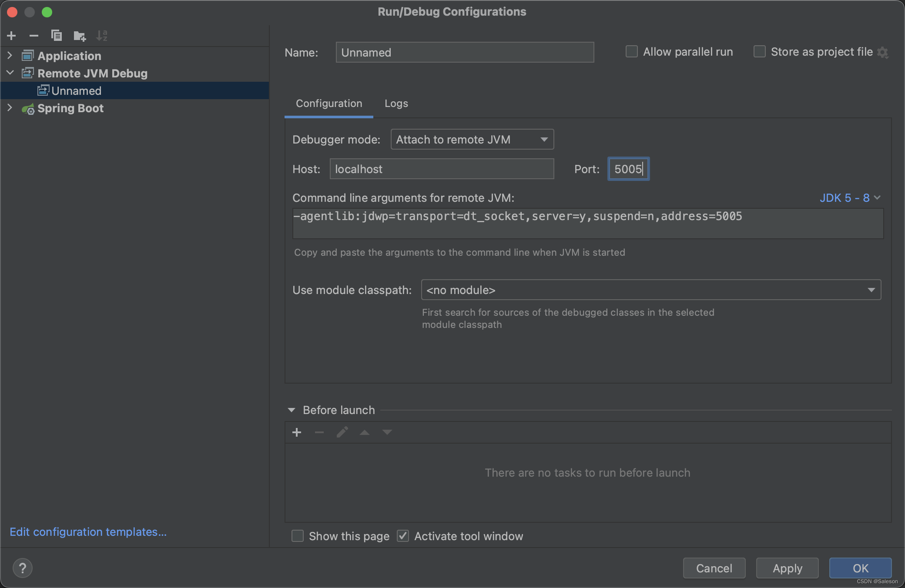This screenshot has height=588, width=905.
Task: Click the gear icon beside Store as project file
Action: (x=883, y=52)
